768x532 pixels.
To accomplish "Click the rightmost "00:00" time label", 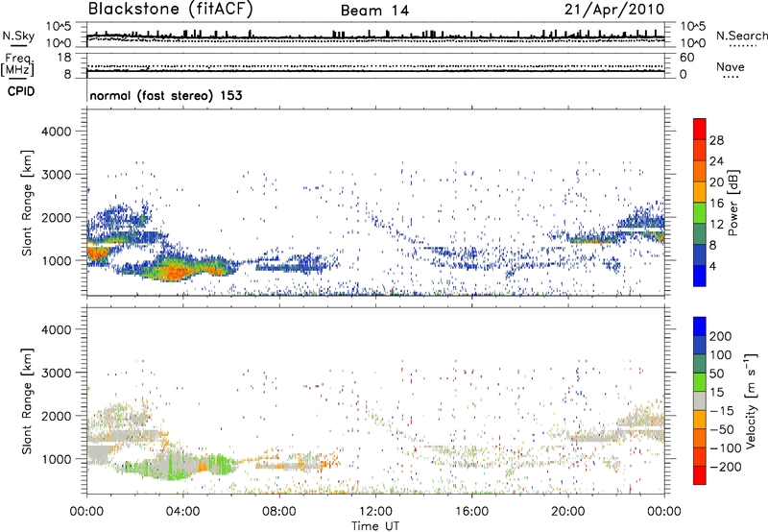I will pos(664,512).
